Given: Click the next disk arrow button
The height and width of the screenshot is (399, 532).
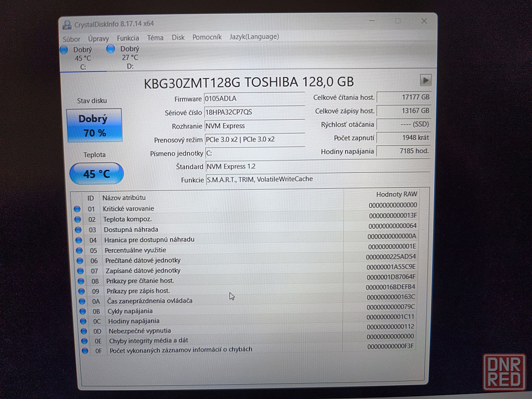Looking at the screenshot, I should (x=426, y=80).
